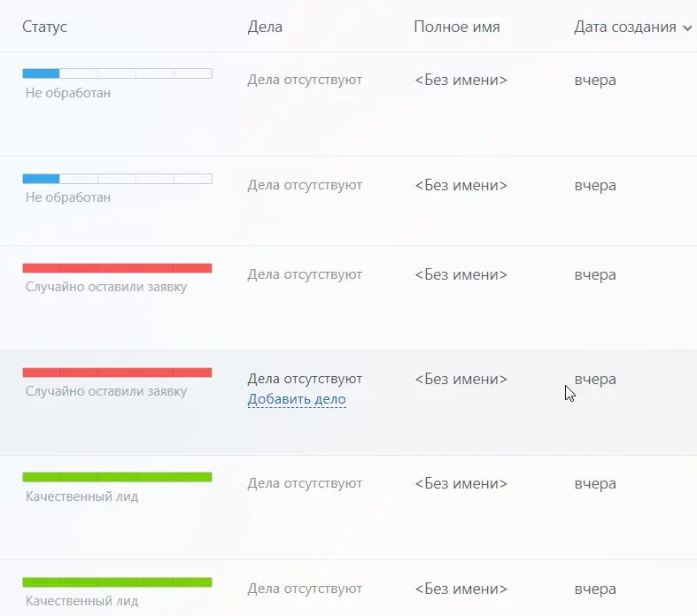Screen dimensions: 697x616
Task: Select last empty segment of topmost Не обработан bar
Action: (193, 73)
